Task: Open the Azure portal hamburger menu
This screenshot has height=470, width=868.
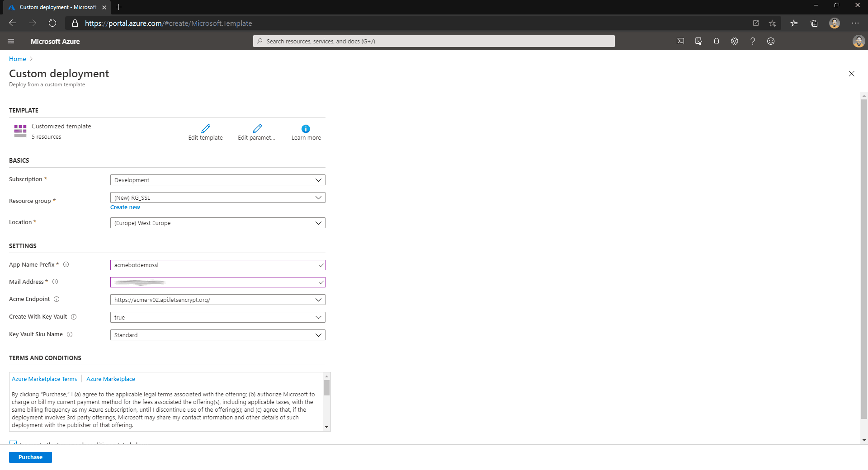Action: (x=11, y=41)
